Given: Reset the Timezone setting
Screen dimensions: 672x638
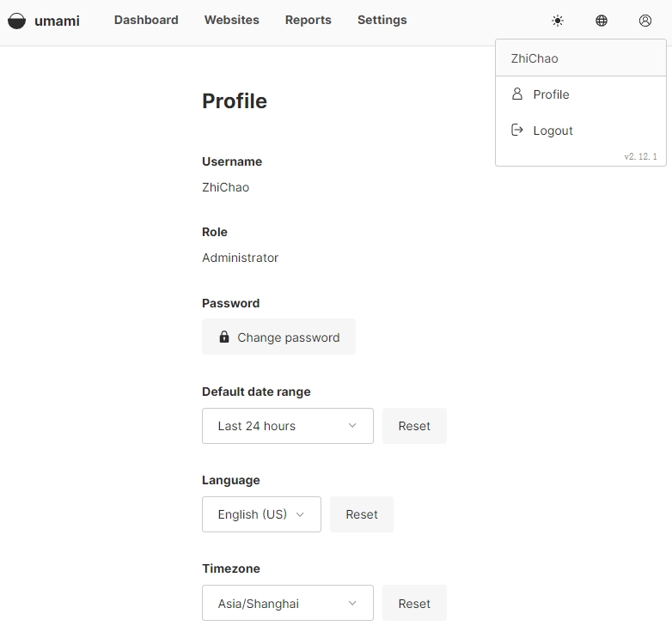Looking at the screenshot, I should coord(414,604).
